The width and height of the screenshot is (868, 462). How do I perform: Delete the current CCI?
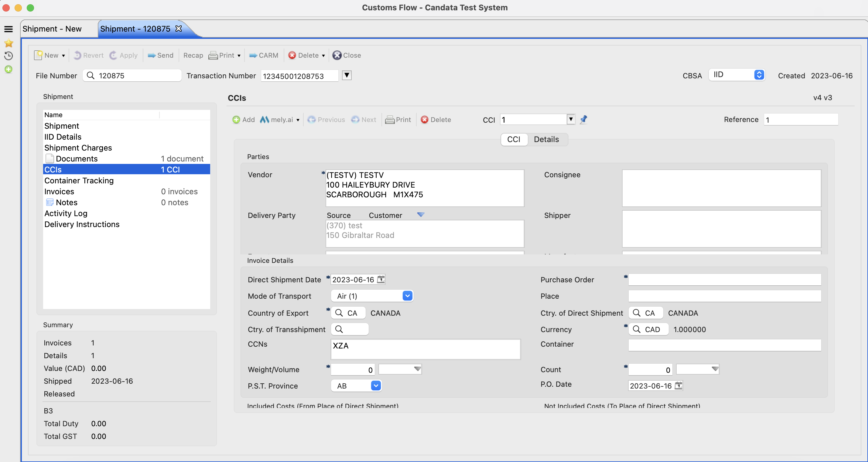pyautogui.click(x=436, y=120)
